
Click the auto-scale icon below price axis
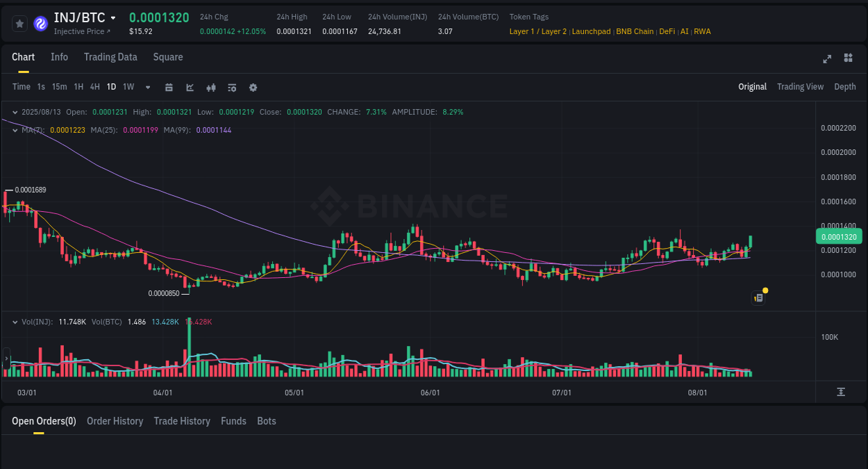(x=841, y=392)
